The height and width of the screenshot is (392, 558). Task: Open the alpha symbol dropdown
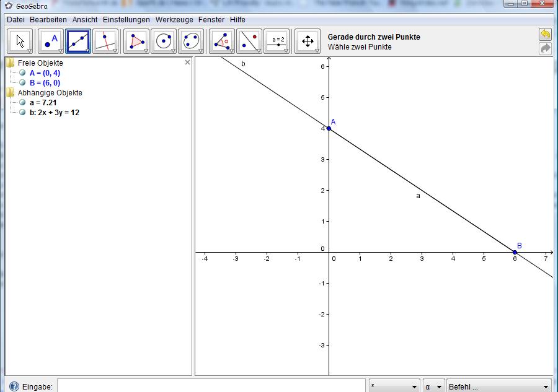(433, 386)
